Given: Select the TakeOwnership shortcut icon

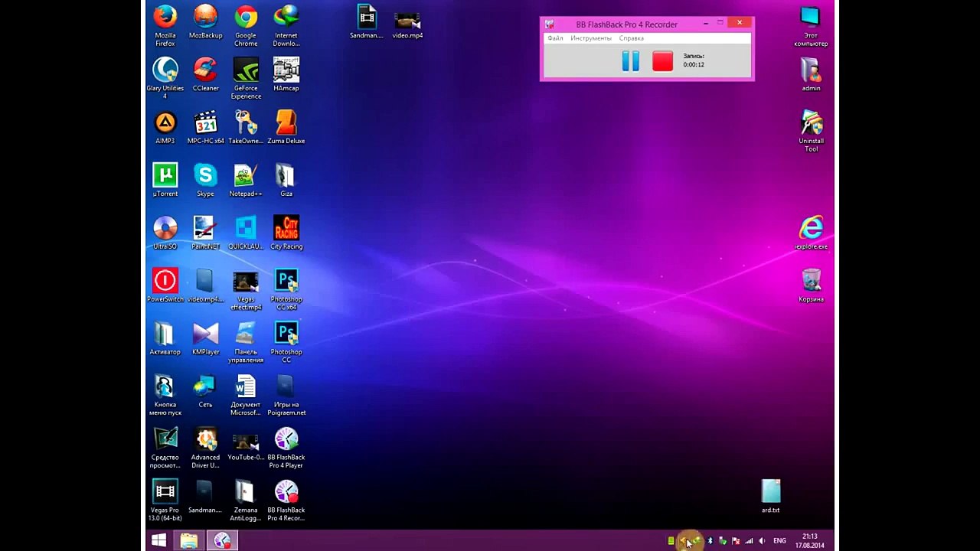Looking at the screenshot, I should (246, 127).
